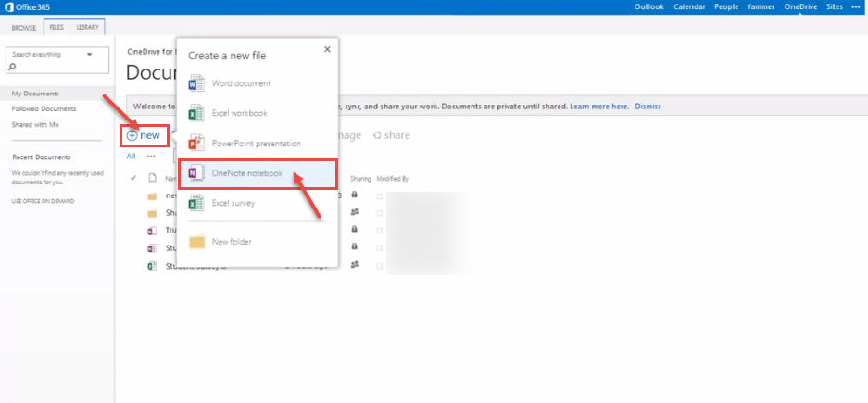Tick the Modified By box in first row
The height and width of the screenshot is (403, 868).
point(379,196)
